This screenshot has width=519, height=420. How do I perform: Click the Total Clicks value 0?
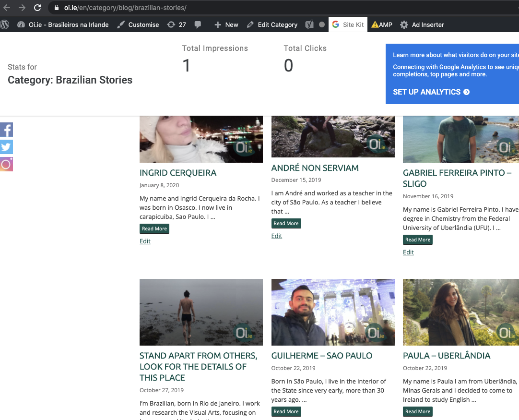[288, 65]
